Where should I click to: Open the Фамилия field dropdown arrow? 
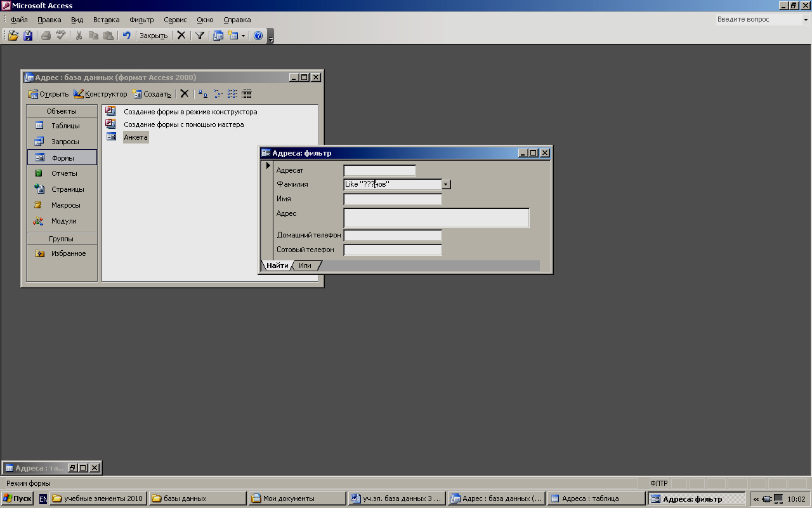click(446, 184)
